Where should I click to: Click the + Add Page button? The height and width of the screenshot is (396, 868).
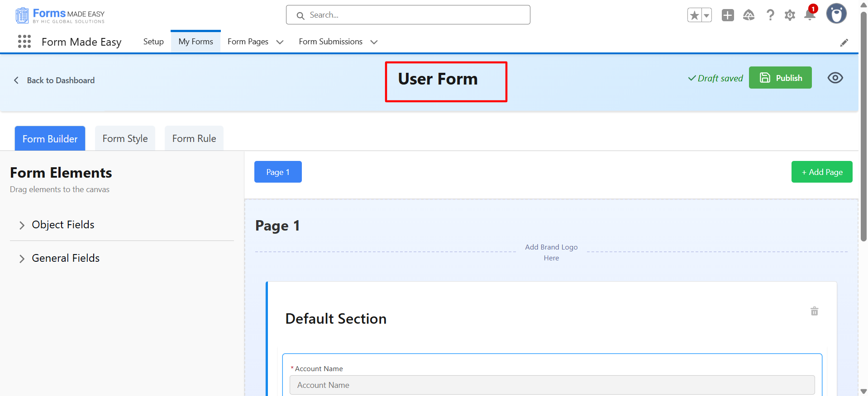[822, 172]
